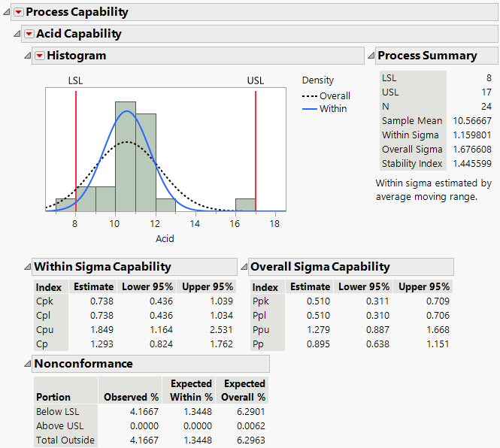This screenshot has width=500, height=448.
Task: Click the Within blue line legend marker
Action: pos(310,109)
